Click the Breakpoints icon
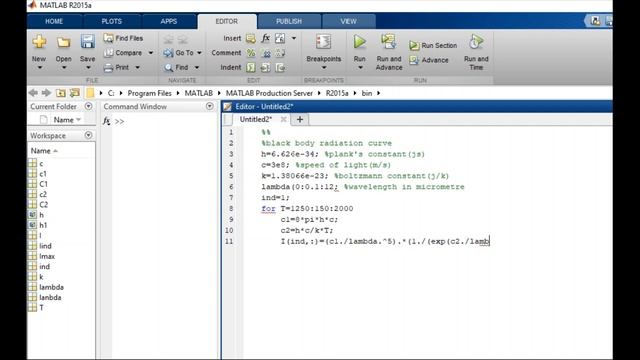Image resolution: width=640 pixels, height=360 pixels. pos(323,42)
